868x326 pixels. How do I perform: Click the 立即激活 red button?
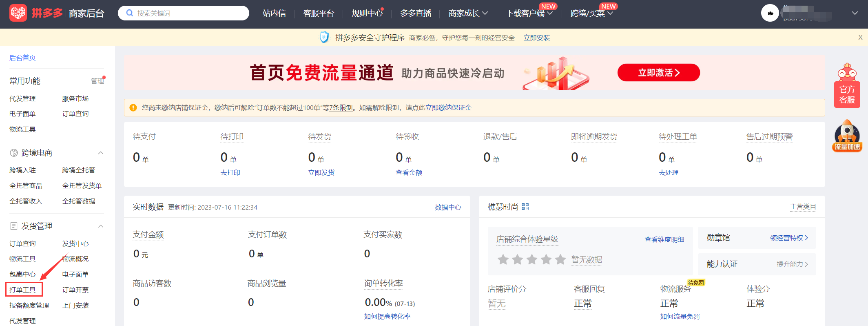659,73
